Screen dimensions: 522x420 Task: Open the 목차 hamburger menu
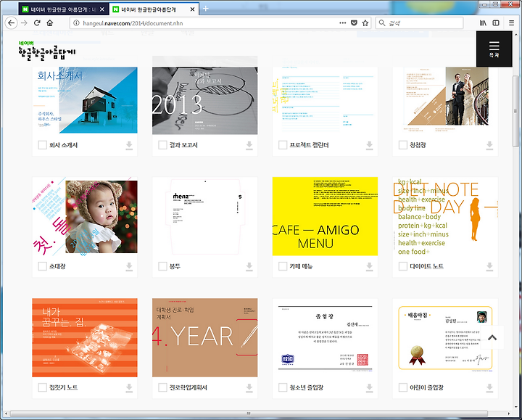pyautogui.click(x=494, y=49)
